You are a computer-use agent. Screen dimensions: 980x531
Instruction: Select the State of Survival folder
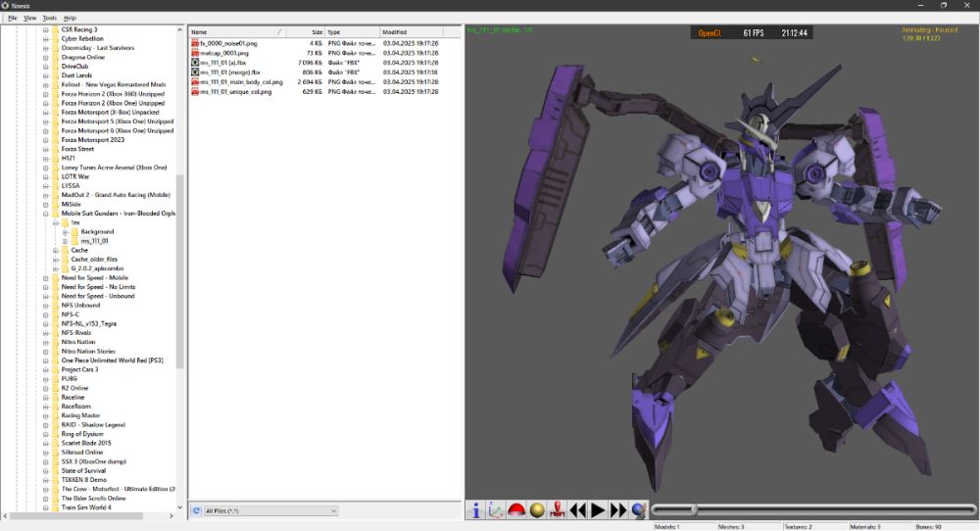click(x=83, y=470)
